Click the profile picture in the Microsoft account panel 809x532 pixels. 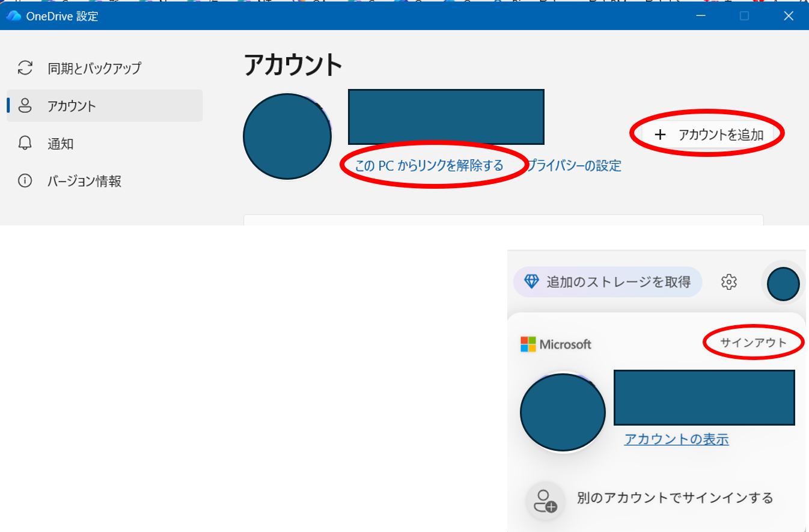pyautogui.click(x=563, y=412)
